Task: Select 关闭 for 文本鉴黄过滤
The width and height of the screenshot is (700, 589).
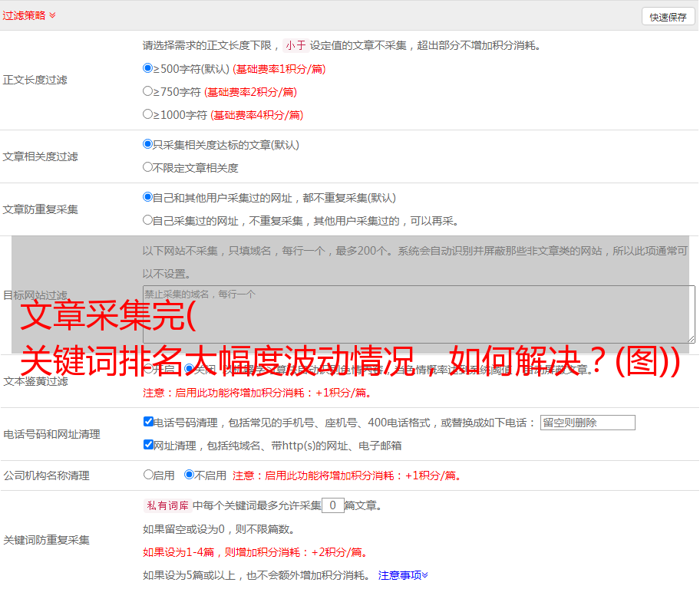Action: click(x=189, y=369)
